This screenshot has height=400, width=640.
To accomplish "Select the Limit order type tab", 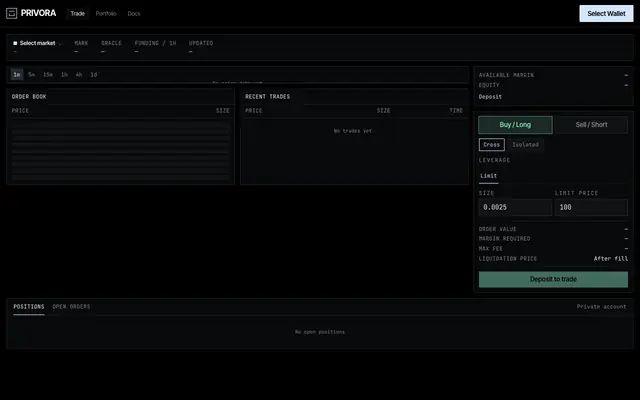I will pyautogui.click(x=489, y=176).
